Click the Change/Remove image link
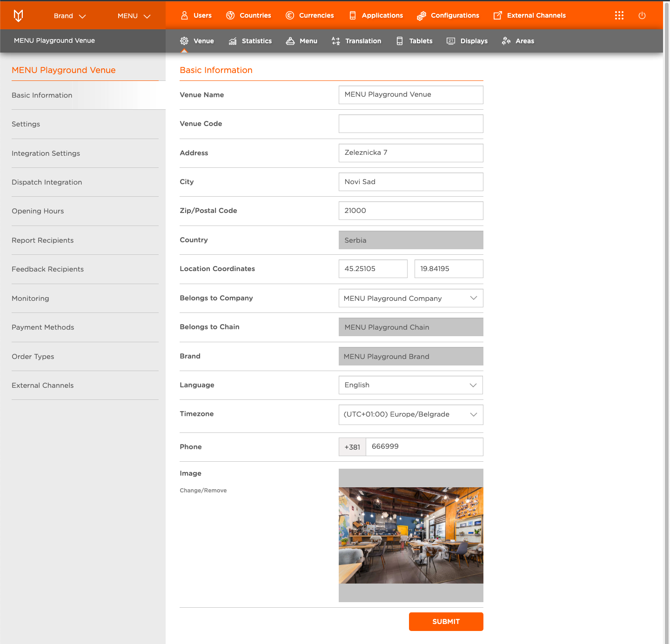 click(203, 491)
